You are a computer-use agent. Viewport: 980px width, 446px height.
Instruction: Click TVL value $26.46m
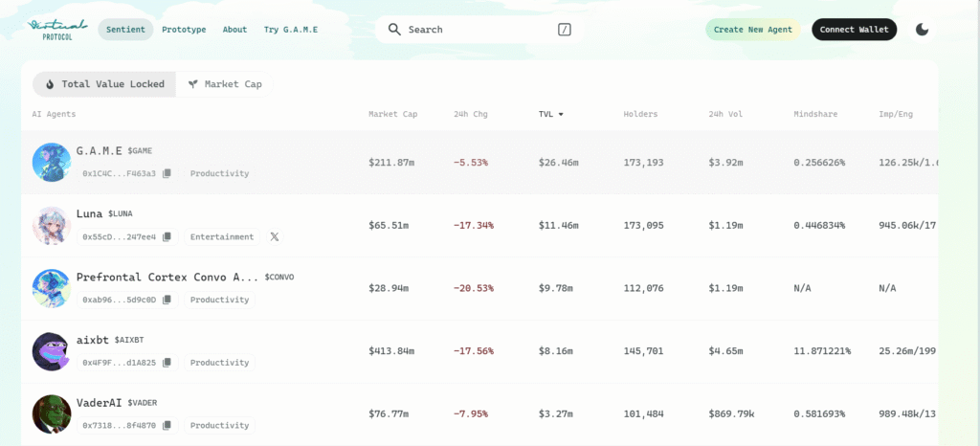[x=559, y=163]
